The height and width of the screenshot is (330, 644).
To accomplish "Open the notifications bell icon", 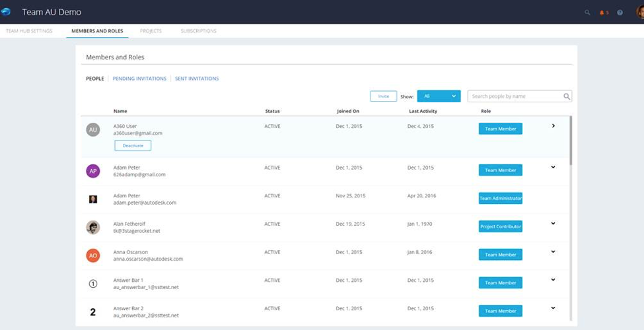I will tap(603, 13).
